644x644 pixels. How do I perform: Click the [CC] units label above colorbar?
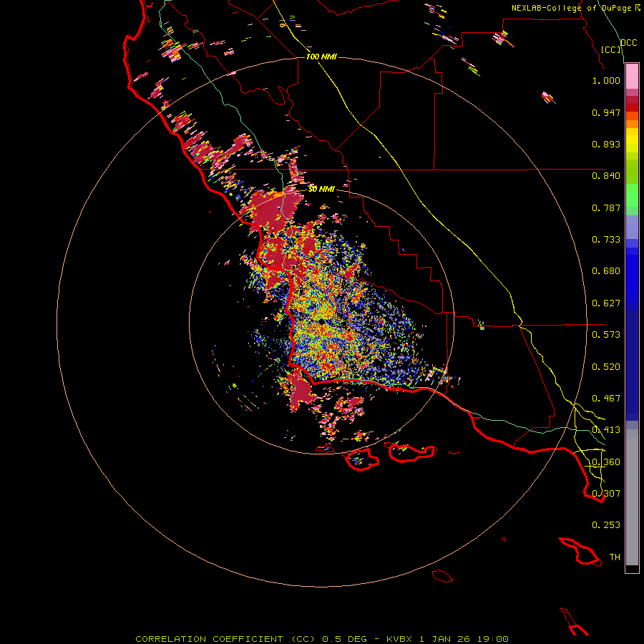click(x=611, y=49)
